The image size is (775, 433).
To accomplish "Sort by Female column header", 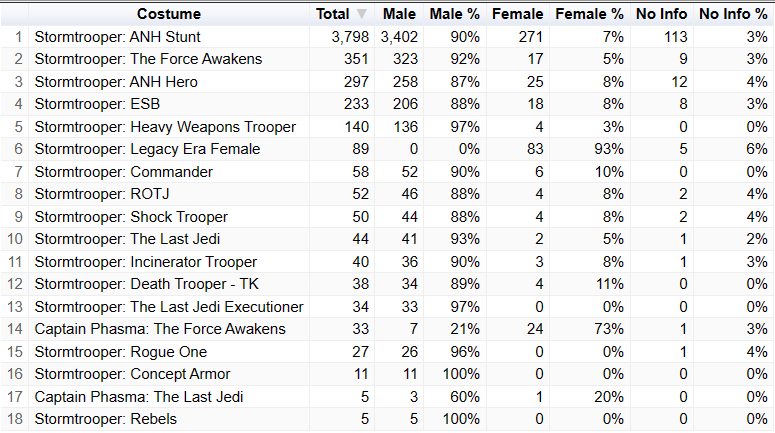I will [517, 14].
